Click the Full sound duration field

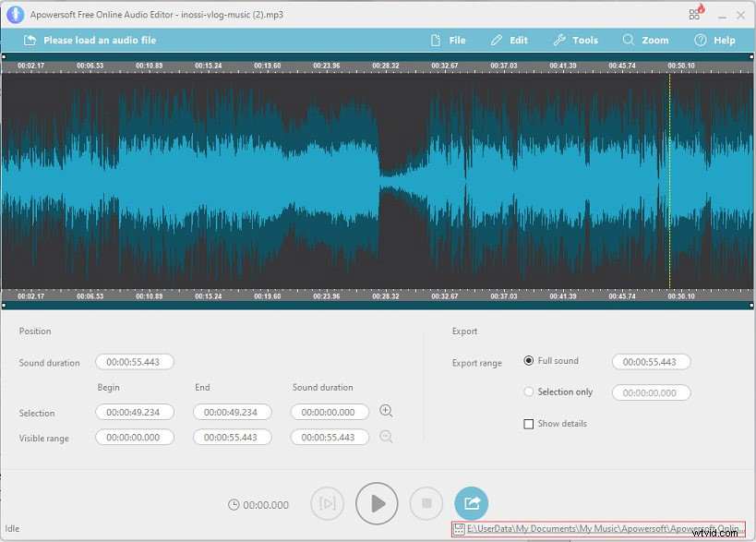tap(649, 361)
